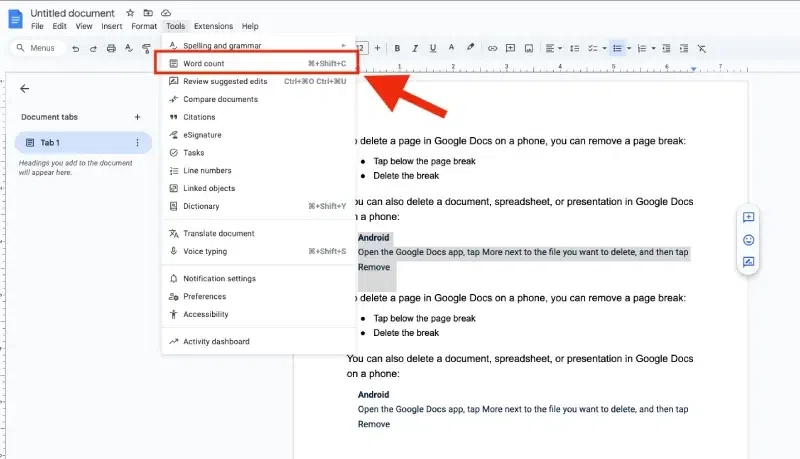The width and height of the screenshot is (800, 459).
Task: Open the text alignment dropdown
Action: [553, 48]
